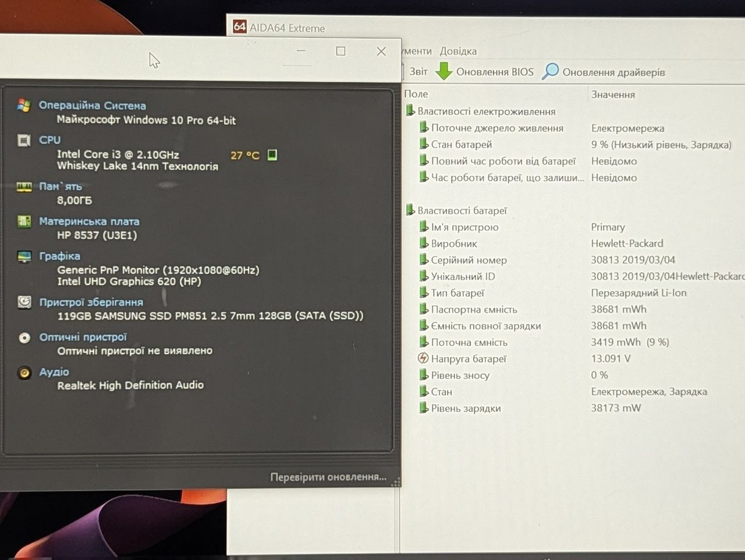745x560 pixels.
Task: Click the motherboard icon next to Материнська плата
Action: point(24,221)
